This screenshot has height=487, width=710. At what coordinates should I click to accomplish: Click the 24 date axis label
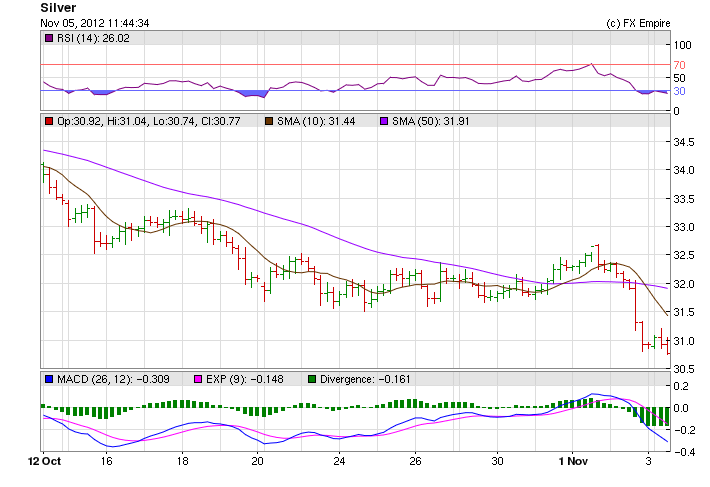click(x=339, y=461)
